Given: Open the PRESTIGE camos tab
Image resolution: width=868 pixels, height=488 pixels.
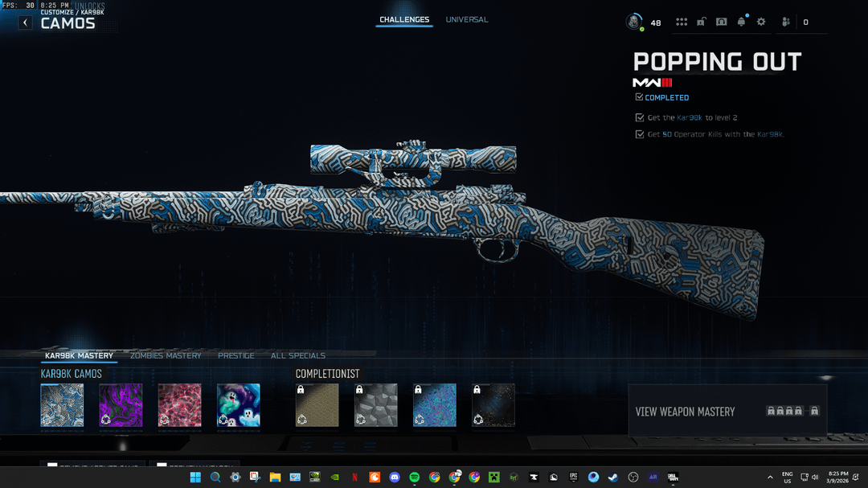Looking at the screenshot, I should (235, 355).
